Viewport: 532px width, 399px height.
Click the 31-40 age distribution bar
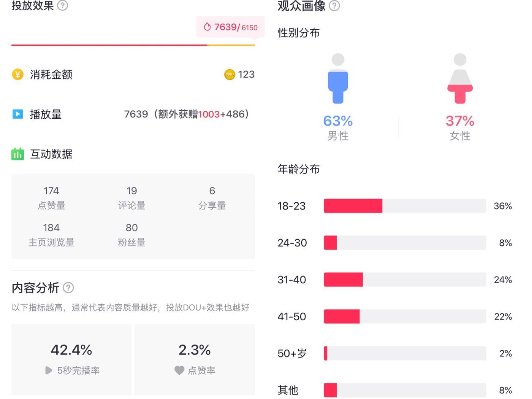405,280
